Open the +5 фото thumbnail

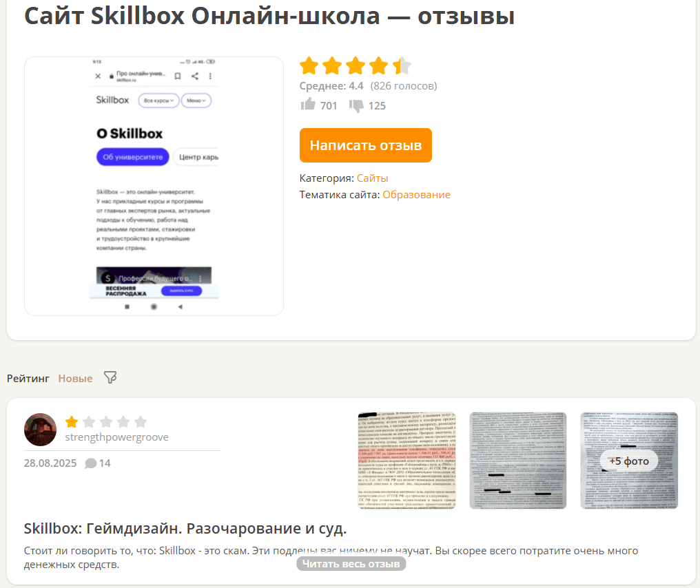[x=629, y=461]
